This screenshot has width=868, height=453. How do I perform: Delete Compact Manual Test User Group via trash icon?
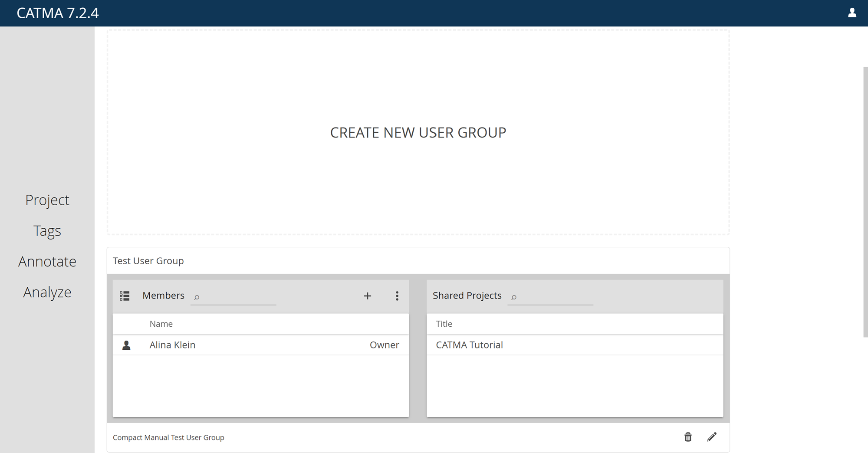(x=688, y=437)
